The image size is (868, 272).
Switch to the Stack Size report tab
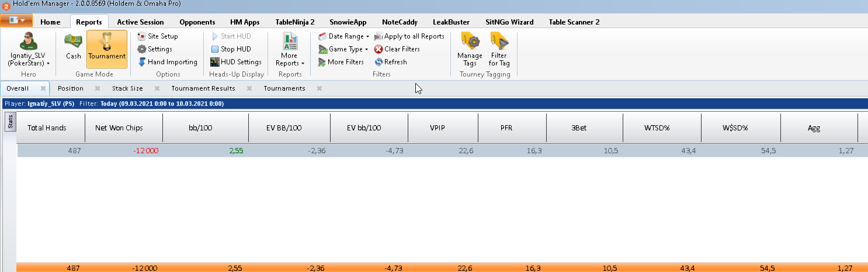127,88
